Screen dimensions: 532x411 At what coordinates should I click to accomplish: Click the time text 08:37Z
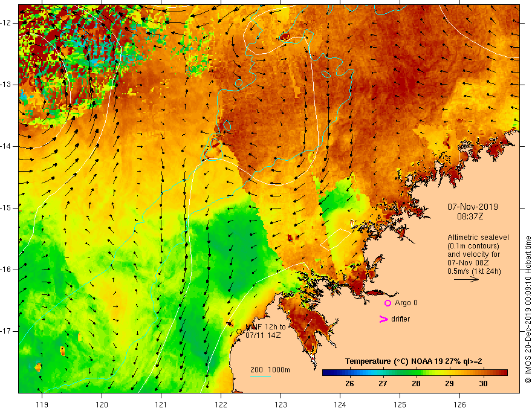470,216
